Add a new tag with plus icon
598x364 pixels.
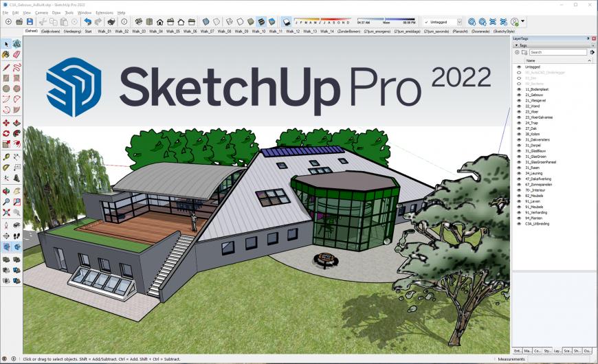coord(517,52)
